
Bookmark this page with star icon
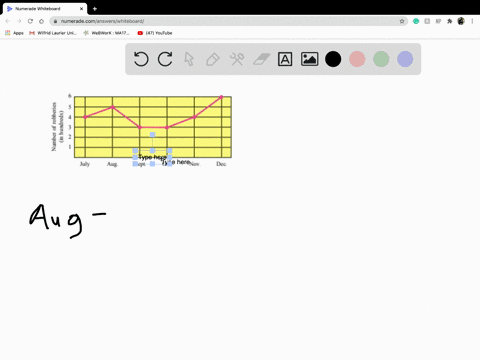pos(402,21)
